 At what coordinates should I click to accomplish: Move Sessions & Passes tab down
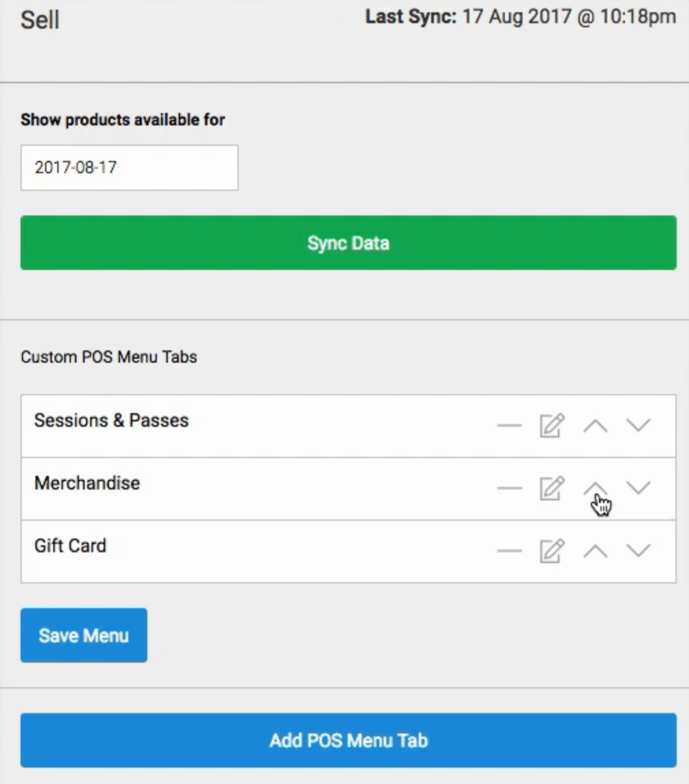tap(639, 425)
